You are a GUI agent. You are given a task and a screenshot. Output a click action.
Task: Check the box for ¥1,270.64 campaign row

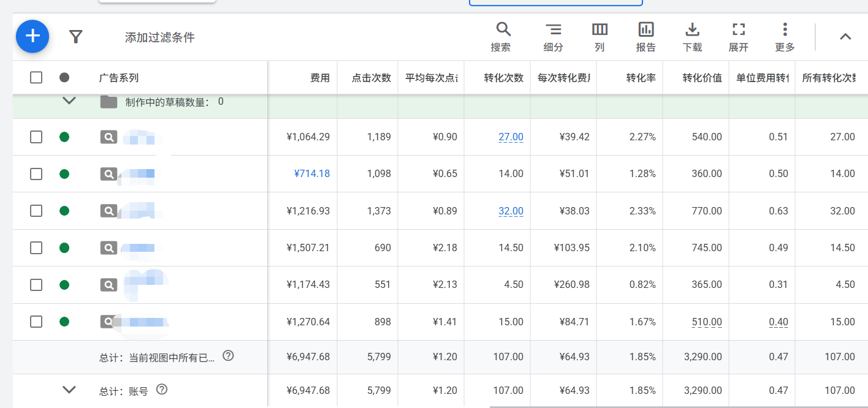(36, 322)
